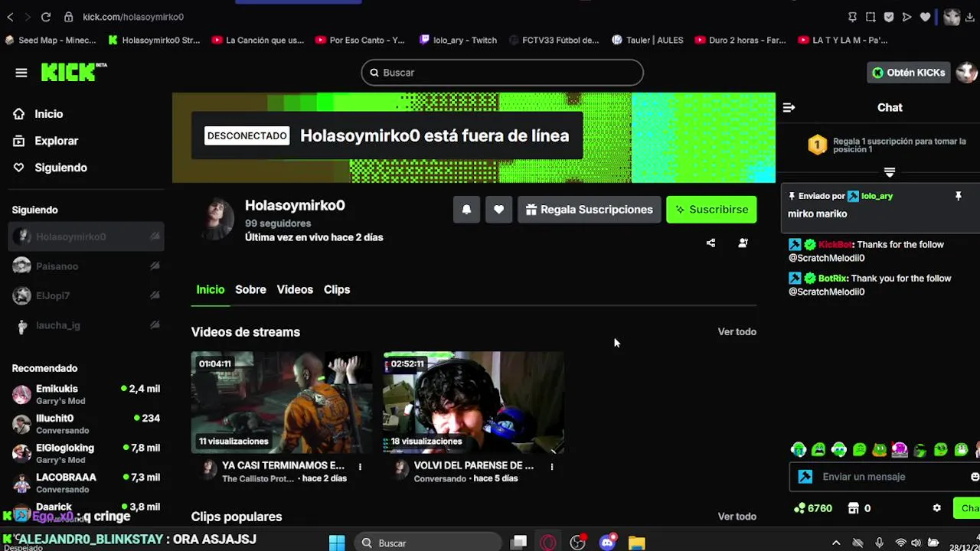
Task: Open options menu for YA CASI TERMINAMOS video
Action: 360,466
